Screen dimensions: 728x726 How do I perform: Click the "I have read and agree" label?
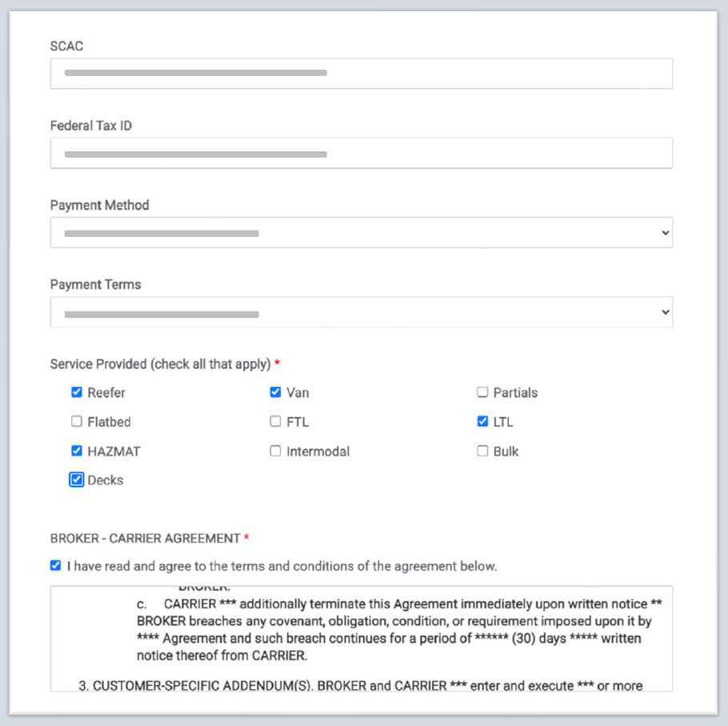click(282, 566)
